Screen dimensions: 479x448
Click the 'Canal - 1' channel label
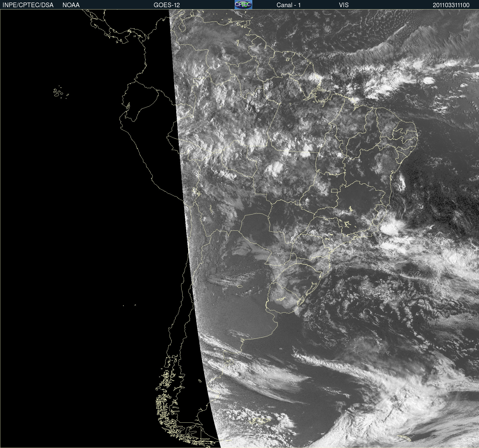click(x=288, y=5)
